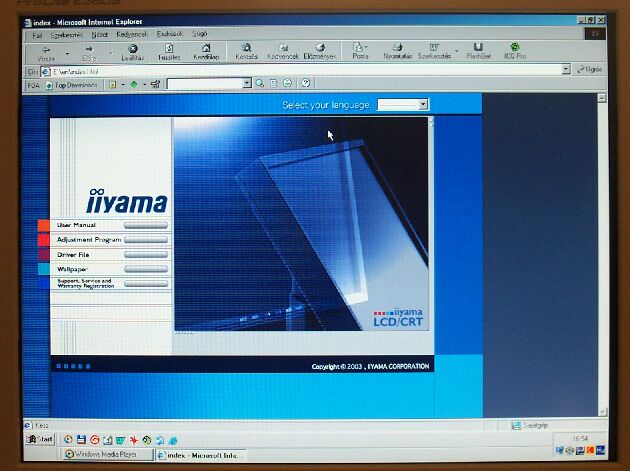Image resolution: width=630 pixels, height=471 pixels.
Task: Click the Szerkesztés (Edit) toolbar icon
Action: (434, 47)
